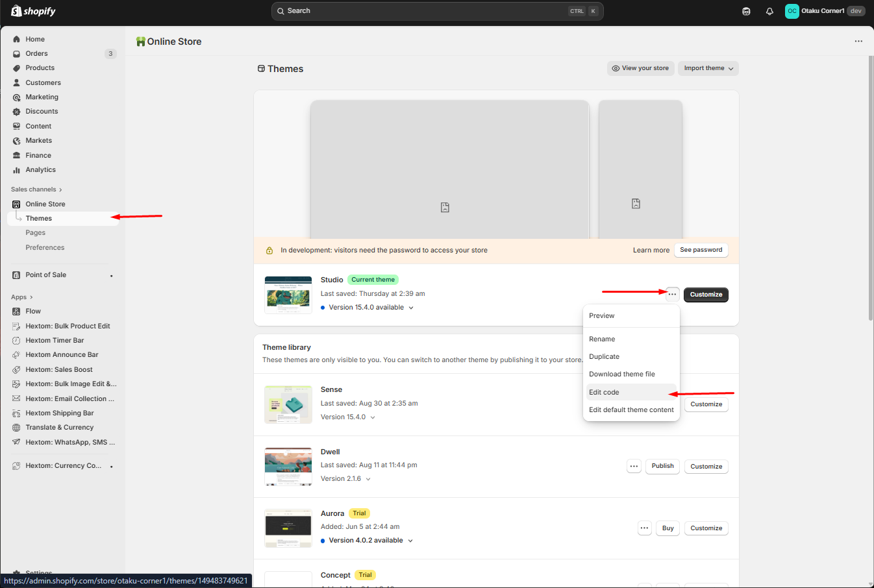Viewport: 874px width, 588px height.
Task: Click the Studio theme three dots button
Action: (672, 295)
